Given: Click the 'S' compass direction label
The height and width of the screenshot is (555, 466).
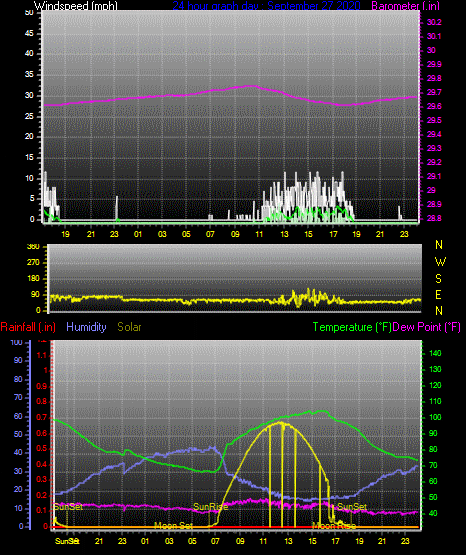Looking at the screenshot, I should [438, 279].
